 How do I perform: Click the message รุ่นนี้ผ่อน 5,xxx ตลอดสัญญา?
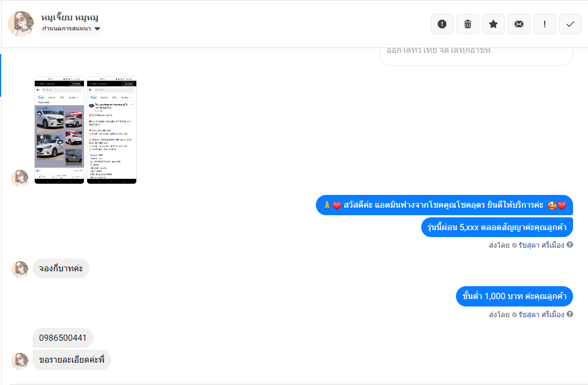pyautogui.click(x=497, y=227)
